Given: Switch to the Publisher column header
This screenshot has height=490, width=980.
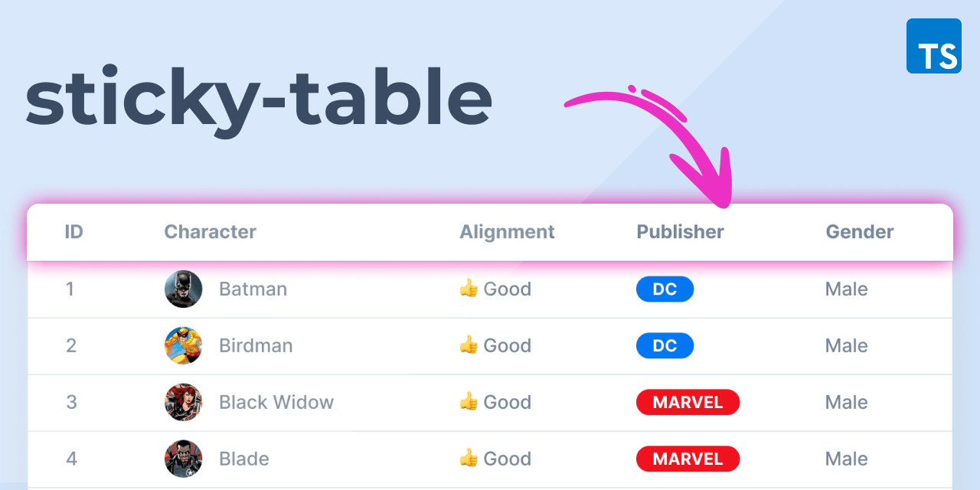Looking at the screenshot, I should point(680,231).
